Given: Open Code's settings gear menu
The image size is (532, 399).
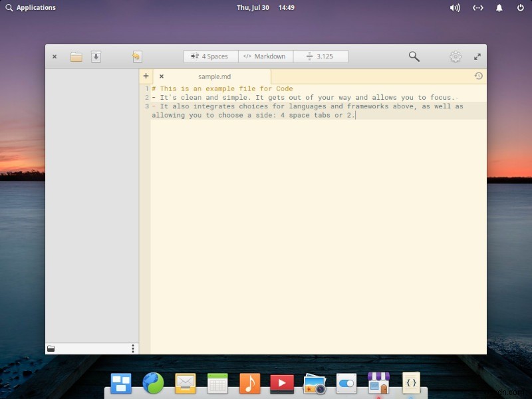Looking at the screenshot, I should click(456, 57).
